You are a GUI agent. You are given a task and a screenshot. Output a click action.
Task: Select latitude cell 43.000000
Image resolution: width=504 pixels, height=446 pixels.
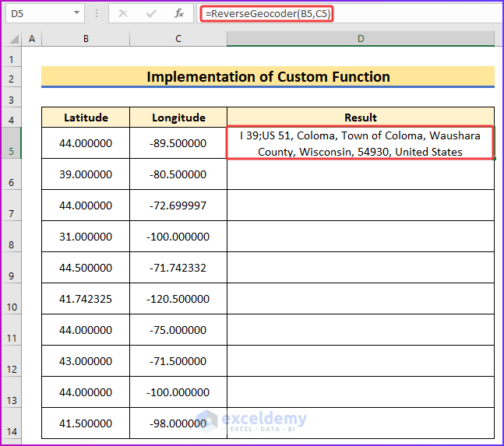(x=86, y=361)
